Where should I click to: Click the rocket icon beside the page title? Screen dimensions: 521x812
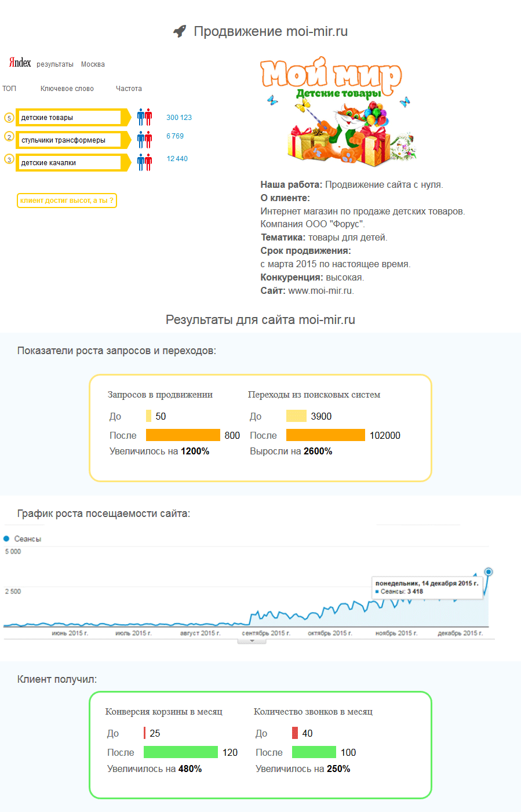coord(180,31)
